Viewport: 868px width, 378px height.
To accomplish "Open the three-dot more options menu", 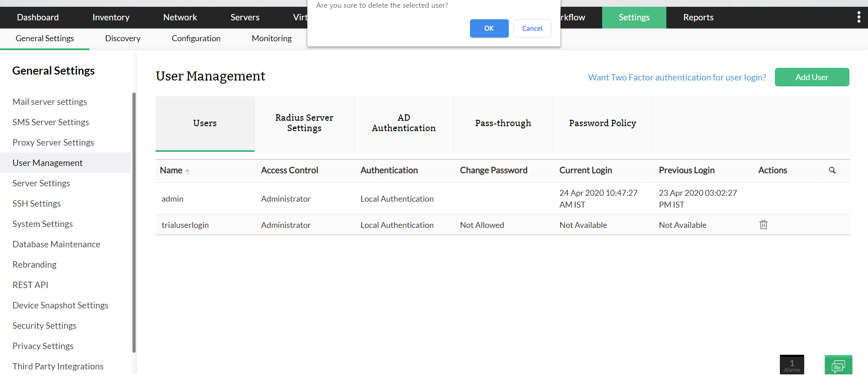I will click(859, 18).
